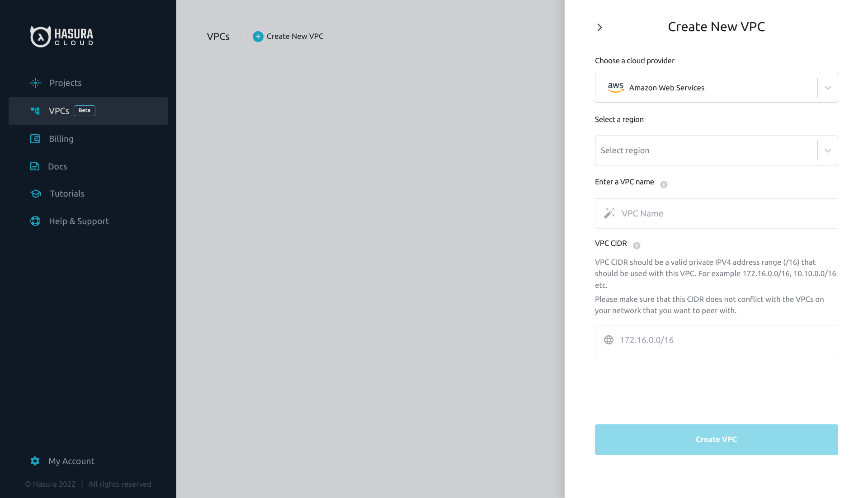Open the info tooltip beside VPC name
This screenshot has height=498, width=868.
click(x=663, y=184)
